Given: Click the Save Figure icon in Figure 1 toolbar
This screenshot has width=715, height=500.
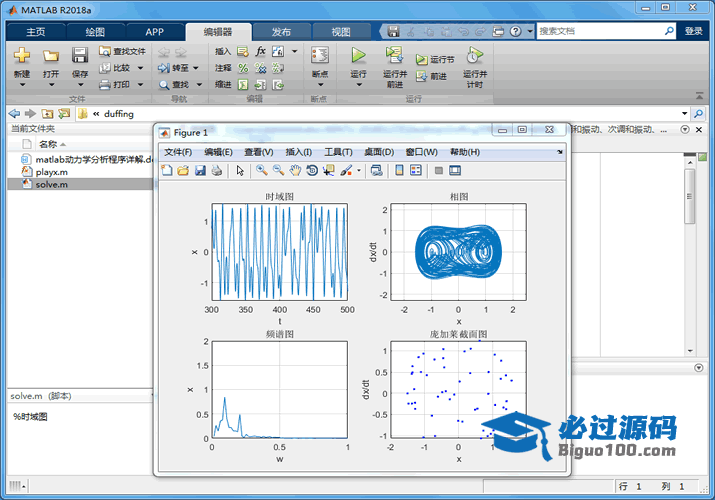Looking at the screenshot, I should pyautogui.click(x=200, y=170).
